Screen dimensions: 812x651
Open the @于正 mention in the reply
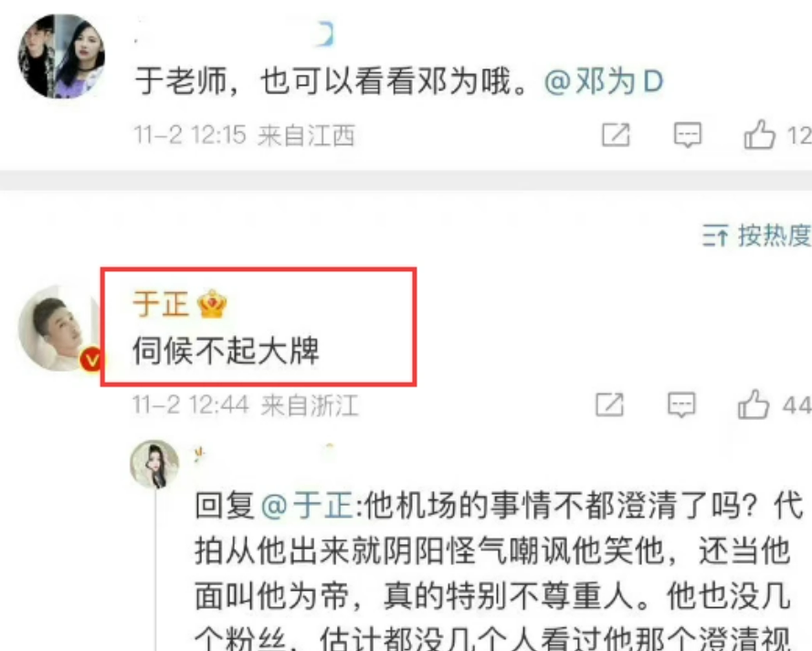(308, 505)
